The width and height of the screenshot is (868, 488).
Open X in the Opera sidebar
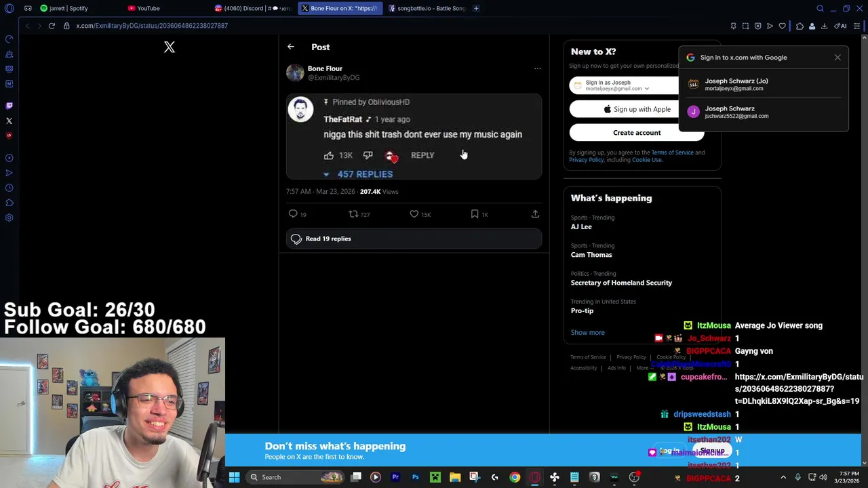pyautogui.click(x=9, y=121)
